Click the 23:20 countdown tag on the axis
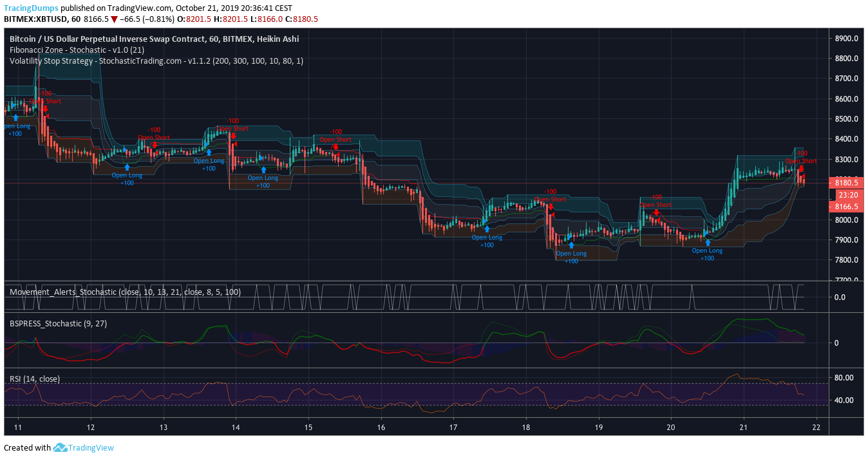868x459 pixels. (848, 194)
